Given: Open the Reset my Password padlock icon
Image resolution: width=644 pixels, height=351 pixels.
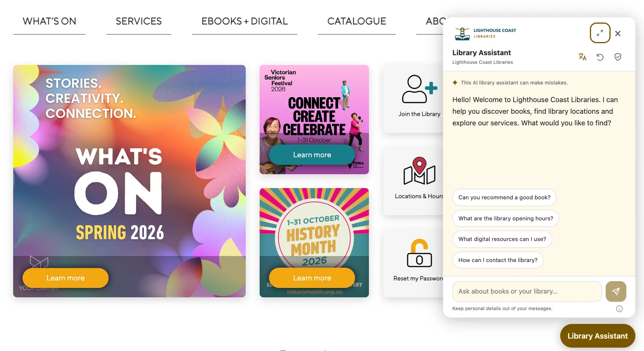Looking at the screenshot, I should point(419,253).
